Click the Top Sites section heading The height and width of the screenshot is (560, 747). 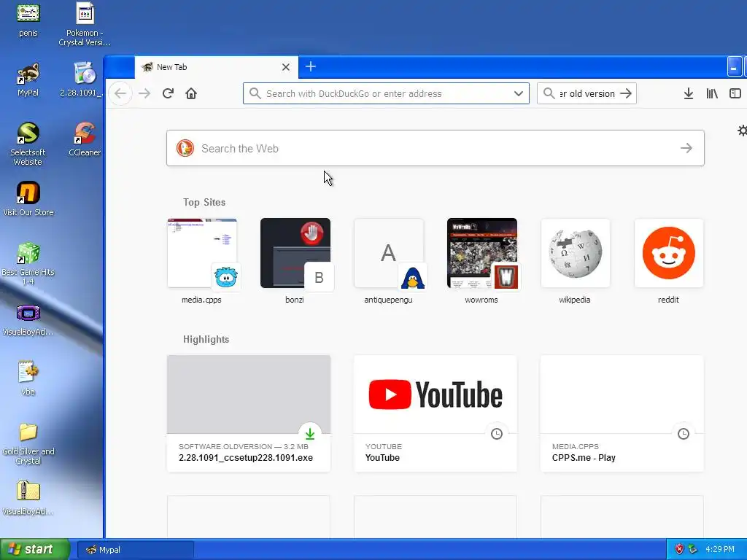pos(204,203)
